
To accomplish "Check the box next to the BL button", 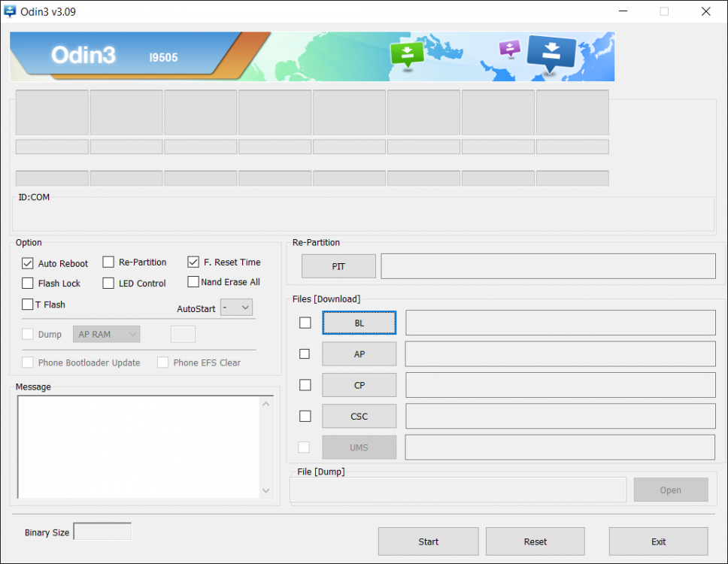I will pyautogui.click(x=305, y=323).
